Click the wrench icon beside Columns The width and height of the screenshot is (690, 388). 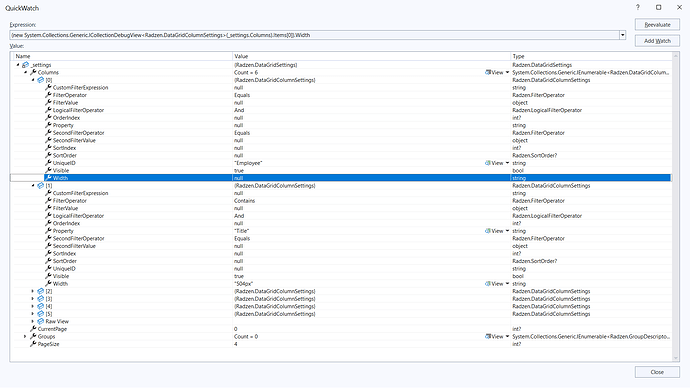click(33, 72)
